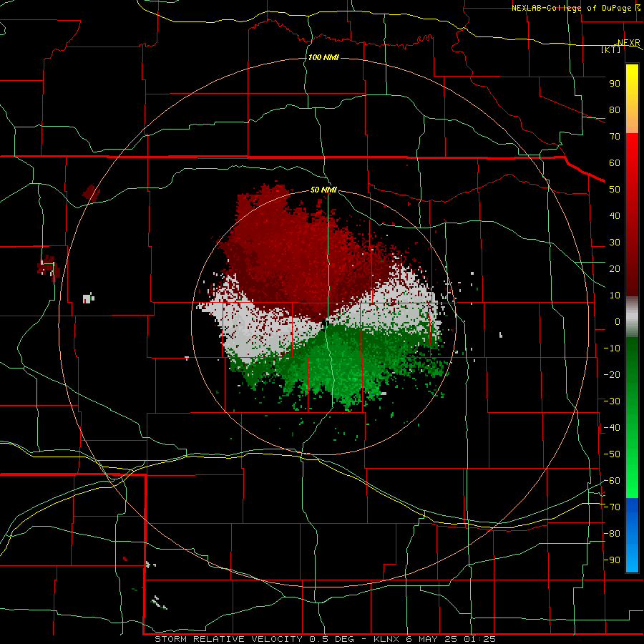Pick the gray zero-velocity segment of the color bar
Viewport: 644px width, 644px height.
(x=632, y=317)
